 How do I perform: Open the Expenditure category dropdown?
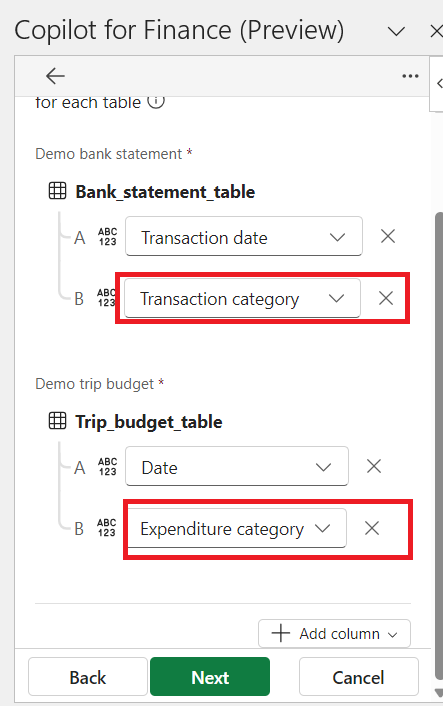point(237,528)
